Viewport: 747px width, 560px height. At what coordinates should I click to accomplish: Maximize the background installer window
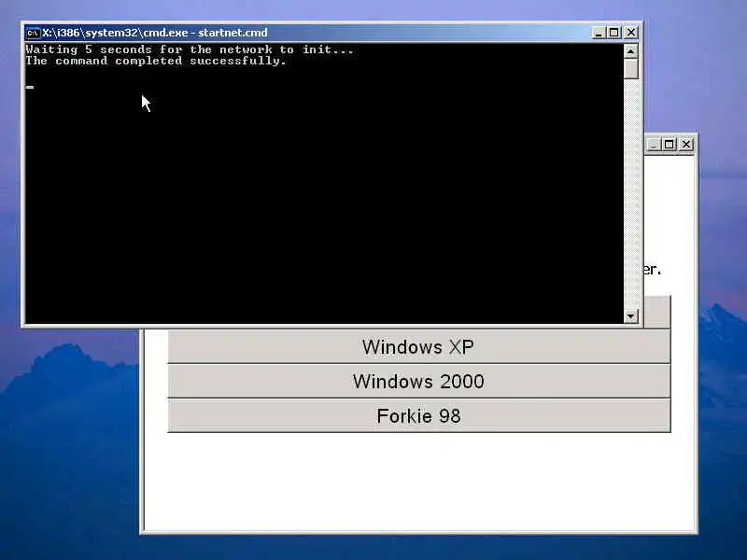coord(669,145)
